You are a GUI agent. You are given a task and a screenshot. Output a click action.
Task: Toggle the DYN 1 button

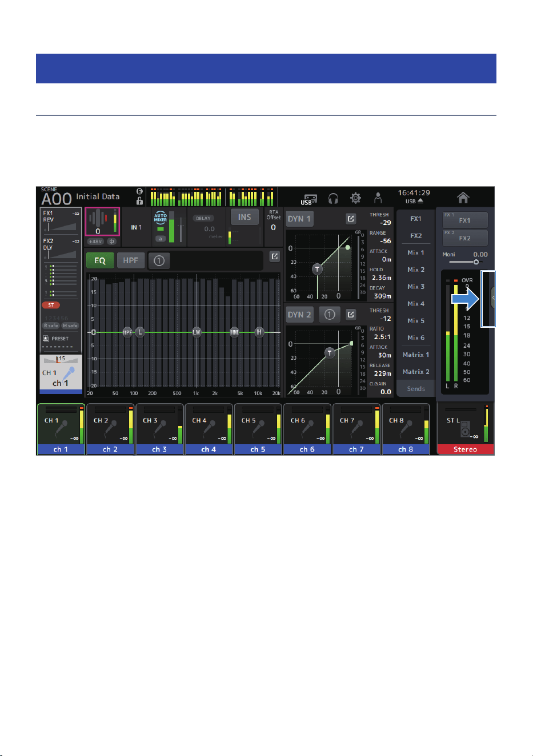click(299, 219)
